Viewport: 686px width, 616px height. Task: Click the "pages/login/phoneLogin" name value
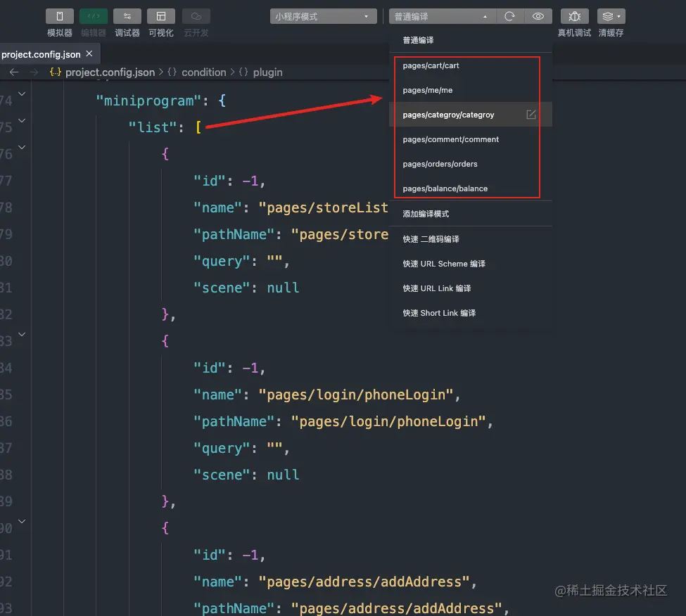pos(356,394)
